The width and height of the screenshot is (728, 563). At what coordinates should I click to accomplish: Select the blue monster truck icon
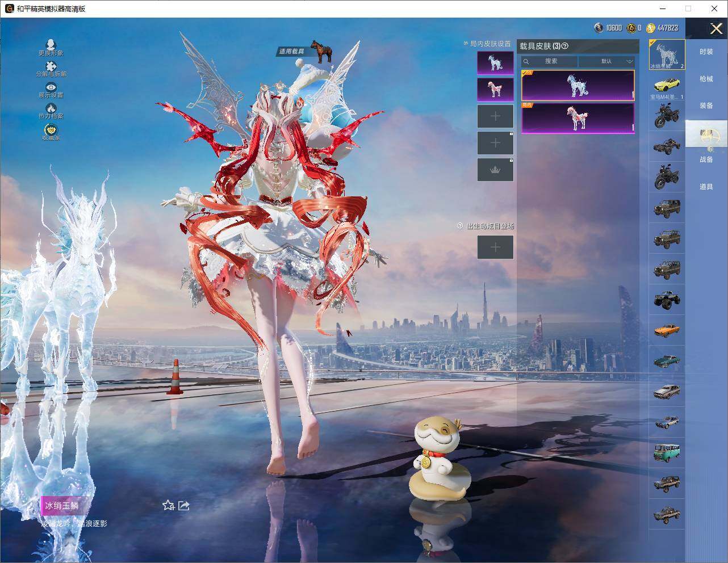[x=667, y=299]
